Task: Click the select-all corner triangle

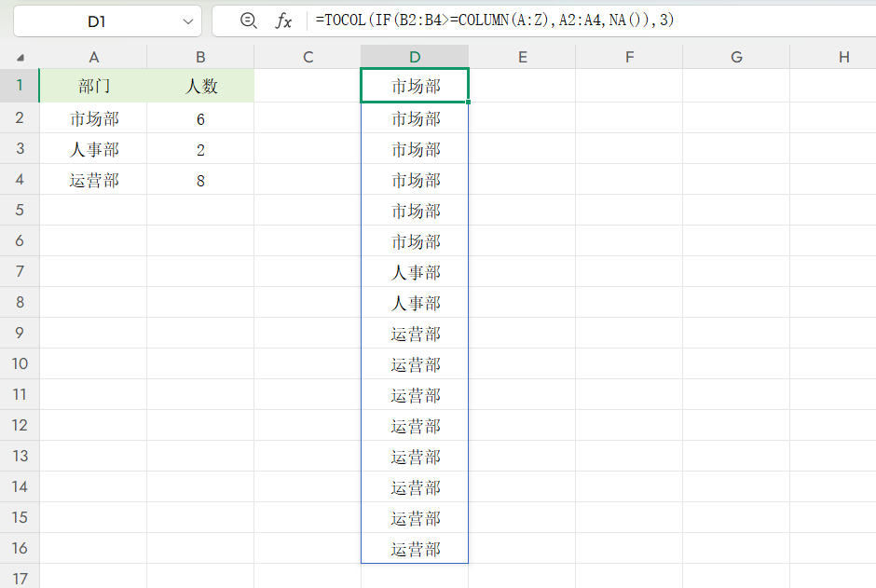Action: tap(21, 57)
